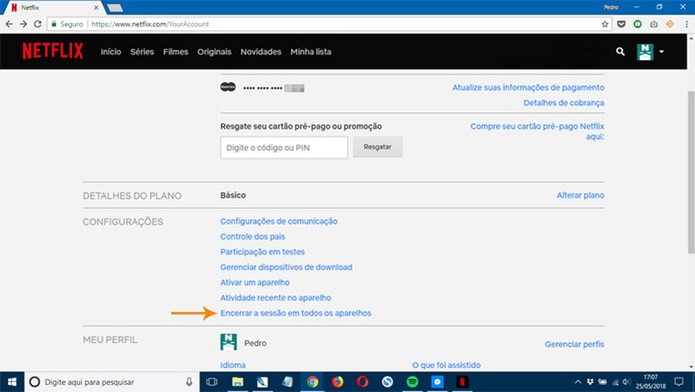Click Alterar plano link

(580, 195)
